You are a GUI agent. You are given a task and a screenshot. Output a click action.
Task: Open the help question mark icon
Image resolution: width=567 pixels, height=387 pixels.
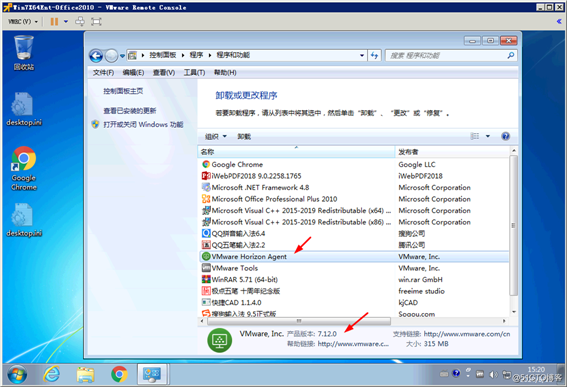point(506,136)
